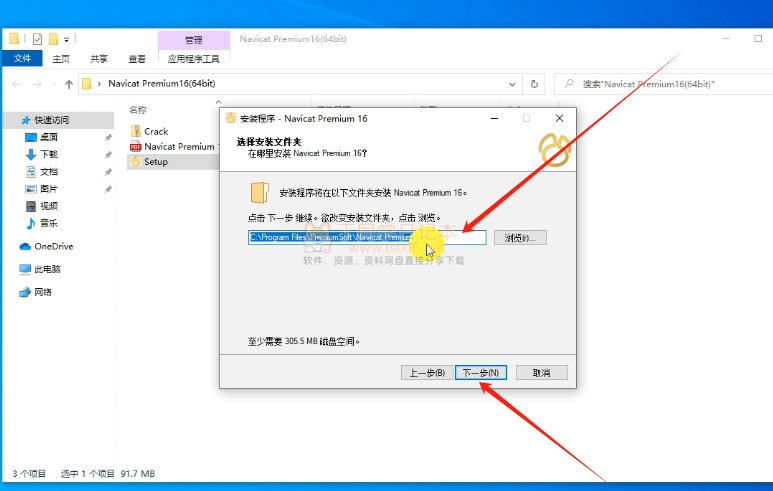
Task: Click the Explorer forward navigation arrow
Action: 37,84
